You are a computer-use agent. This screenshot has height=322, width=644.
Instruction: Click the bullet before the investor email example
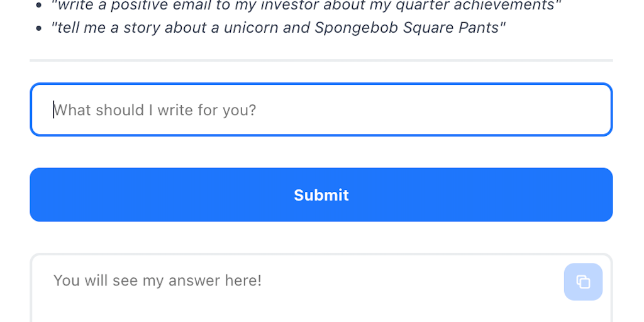tap(39, 6)
